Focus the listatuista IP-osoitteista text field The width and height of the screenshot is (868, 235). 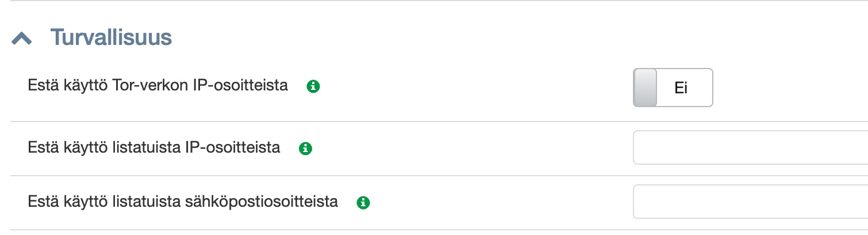point(747,148)
